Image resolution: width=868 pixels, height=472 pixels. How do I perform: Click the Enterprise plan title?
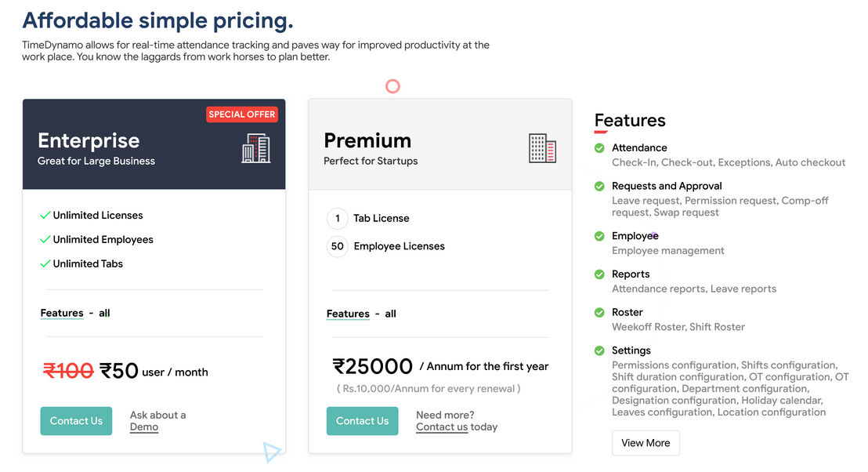pos(89,140)
